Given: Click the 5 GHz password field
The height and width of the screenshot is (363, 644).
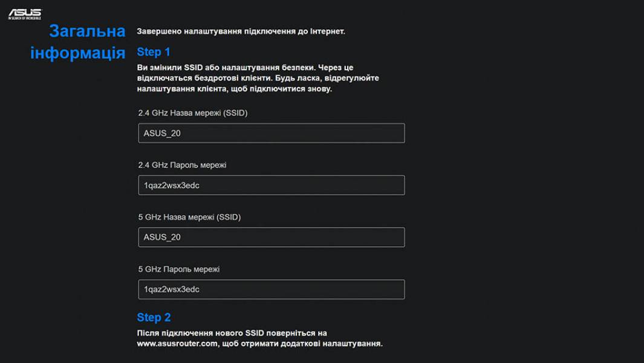Looking at the screenshot, I should (x=270, y=289).
